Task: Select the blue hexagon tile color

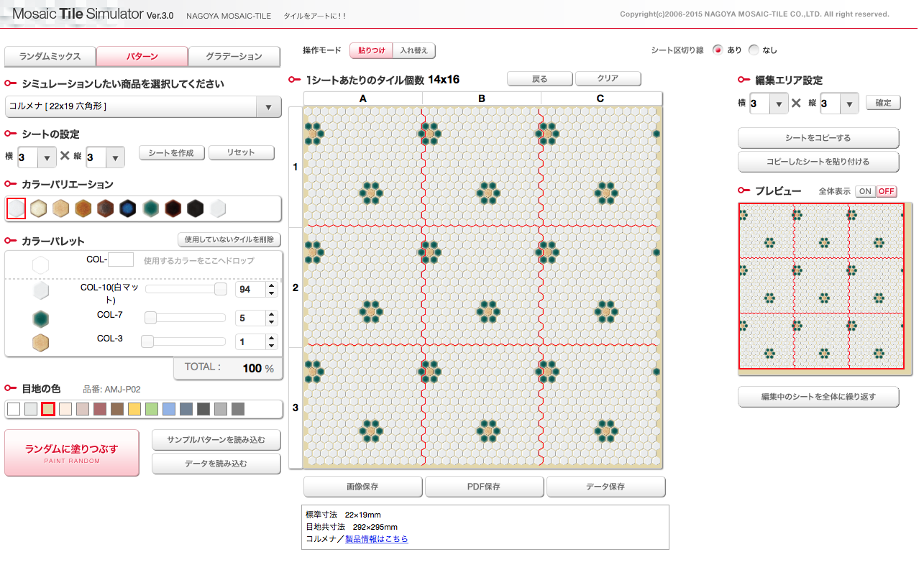Action: coord(128,208)
